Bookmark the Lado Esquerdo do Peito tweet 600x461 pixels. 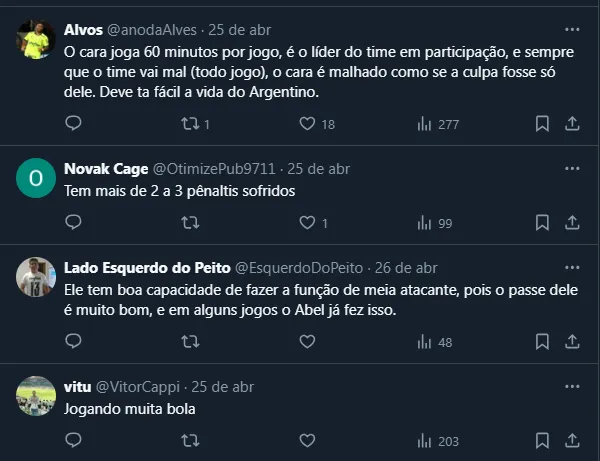[x=541, y=342]
